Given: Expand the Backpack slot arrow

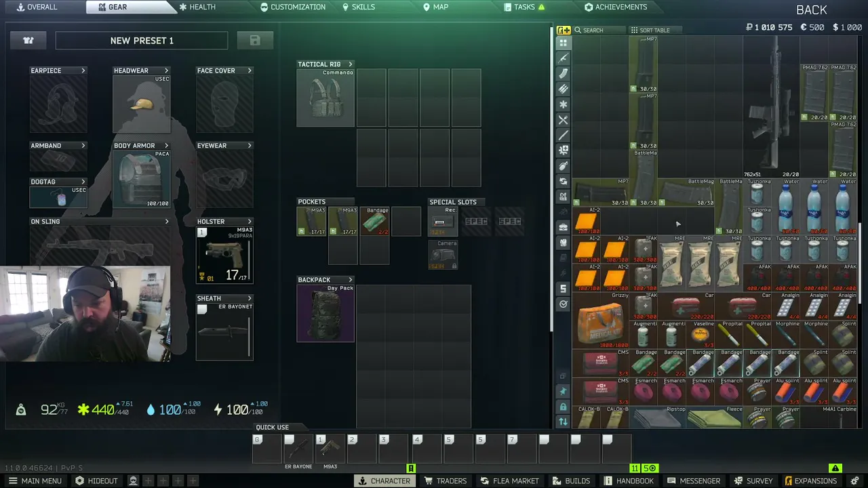Looking at the screenshot, I should point(351,280).
